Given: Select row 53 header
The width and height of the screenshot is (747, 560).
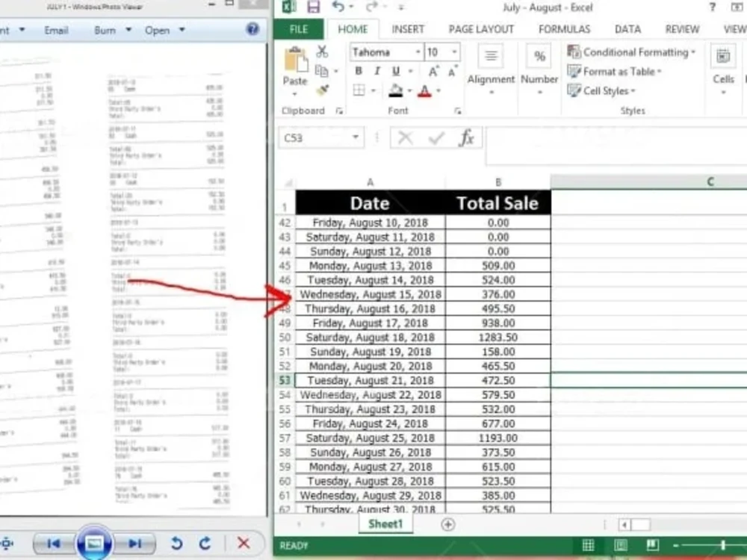Looking at the screenshot, I should click(x=285, y=381).
